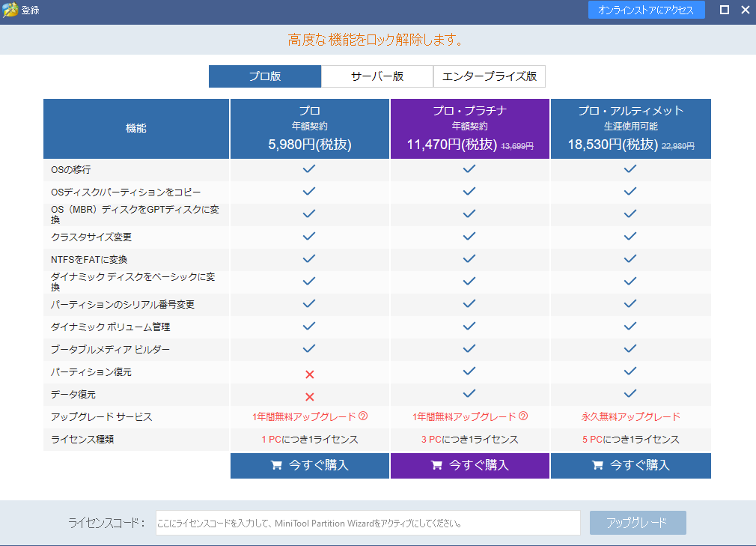Click the OSの移行 feature row label
The height and width of the screenshot is (546, 756).
point(71,170)
